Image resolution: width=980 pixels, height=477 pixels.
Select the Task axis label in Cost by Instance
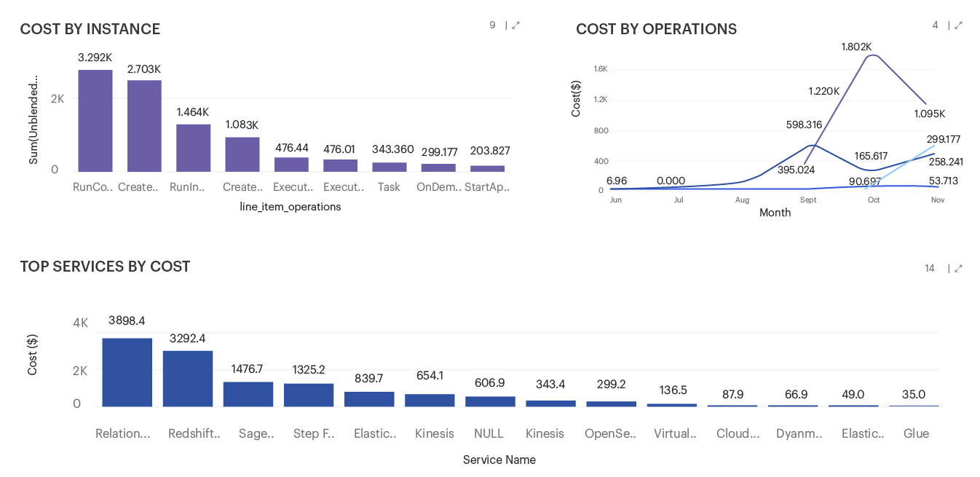click(x=389, y=187)
